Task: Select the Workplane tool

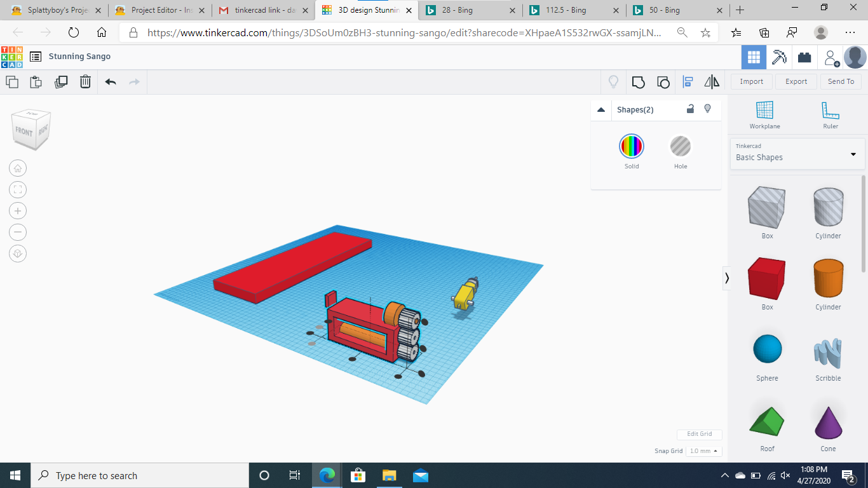Action: click(764, 114)
